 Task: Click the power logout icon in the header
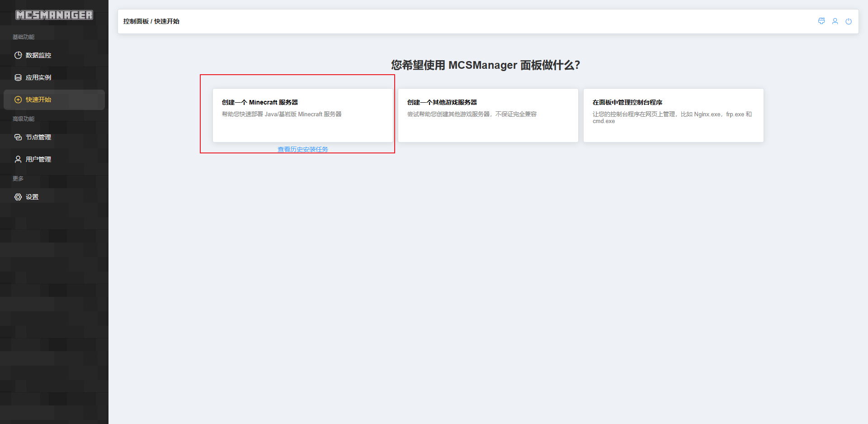849,21
